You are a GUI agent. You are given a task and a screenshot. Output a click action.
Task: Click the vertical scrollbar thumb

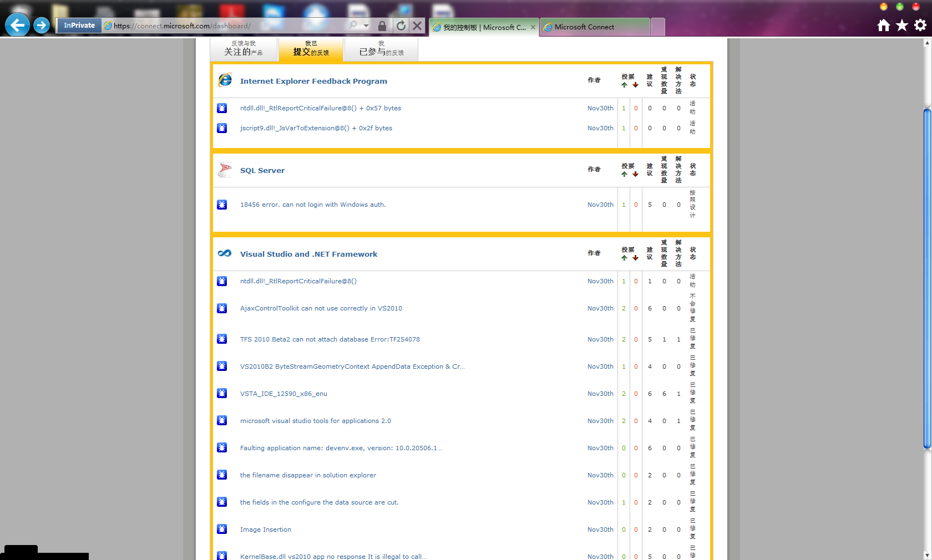point(927,278)
